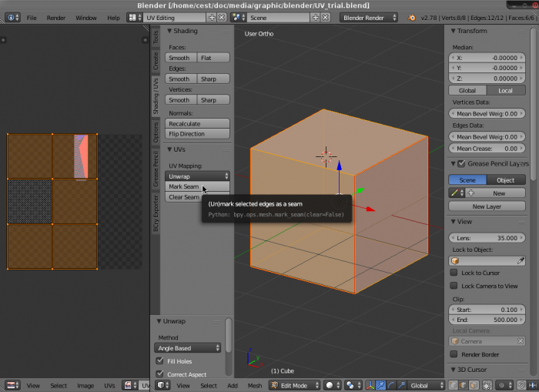Click the eyedropper in Lock to Object field
Screen dimensions: 539x392
(x=521, y=261)
